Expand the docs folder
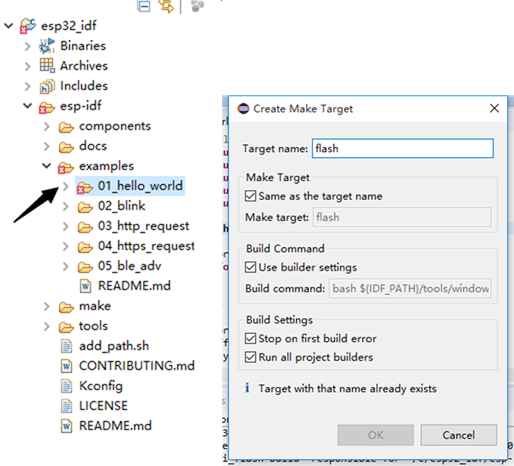The width and height of the screenshot is (514, 466). coord(47,146)
